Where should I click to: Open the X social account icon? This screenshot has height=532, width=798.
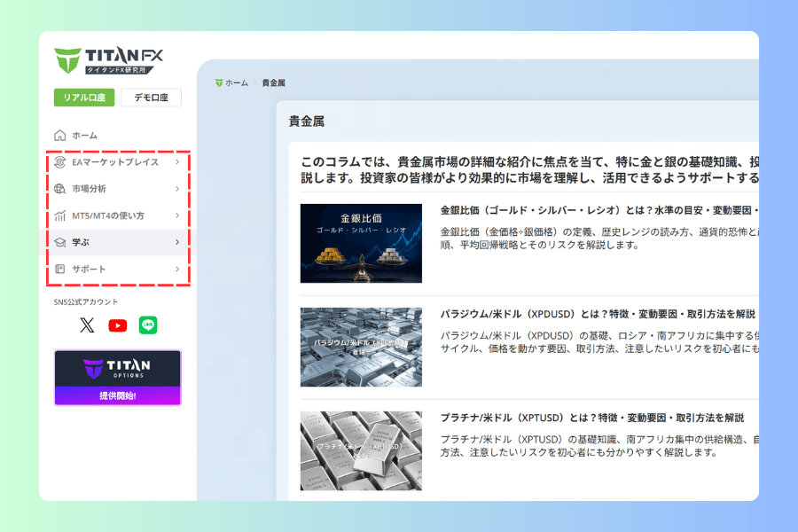tap(87, 325)
